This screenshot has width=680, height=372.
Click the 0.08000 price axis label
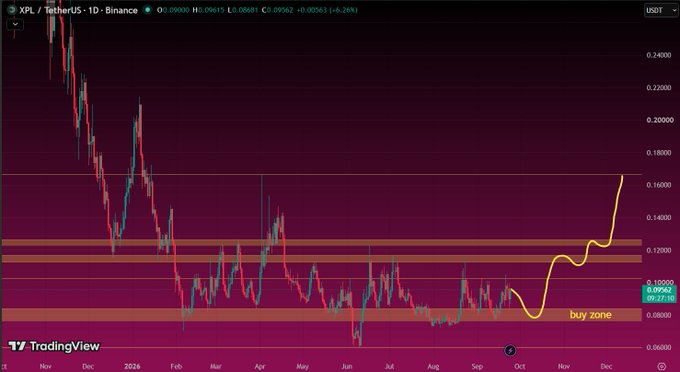pyautogui.click(x=659, y=315)
